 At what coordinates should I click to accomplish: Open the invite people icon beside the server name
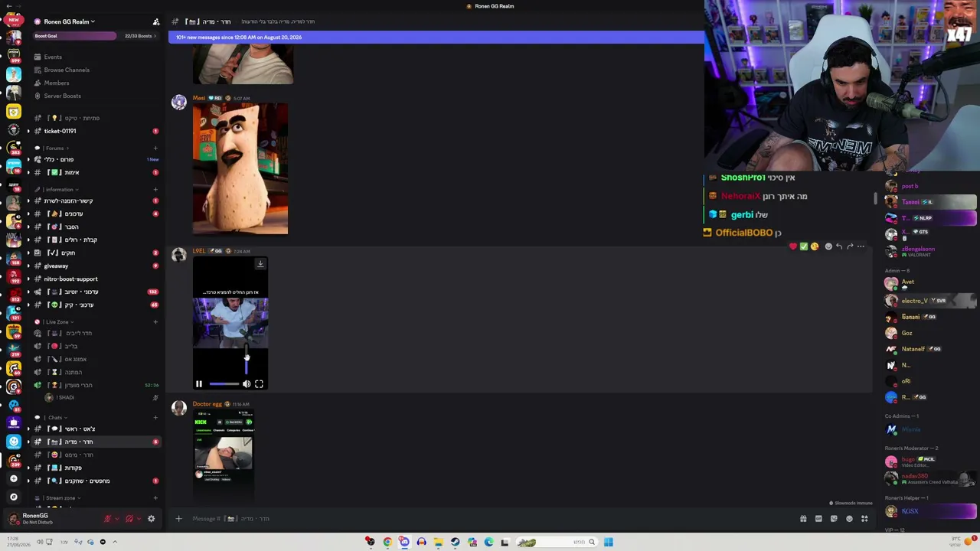click(156, 21)
